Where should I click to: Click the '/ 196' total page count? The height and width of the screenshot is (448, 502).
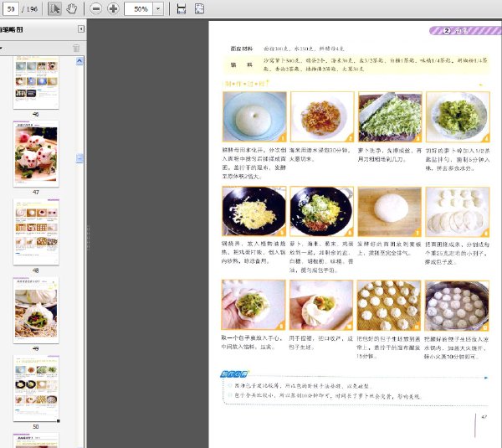coord(30,9)
